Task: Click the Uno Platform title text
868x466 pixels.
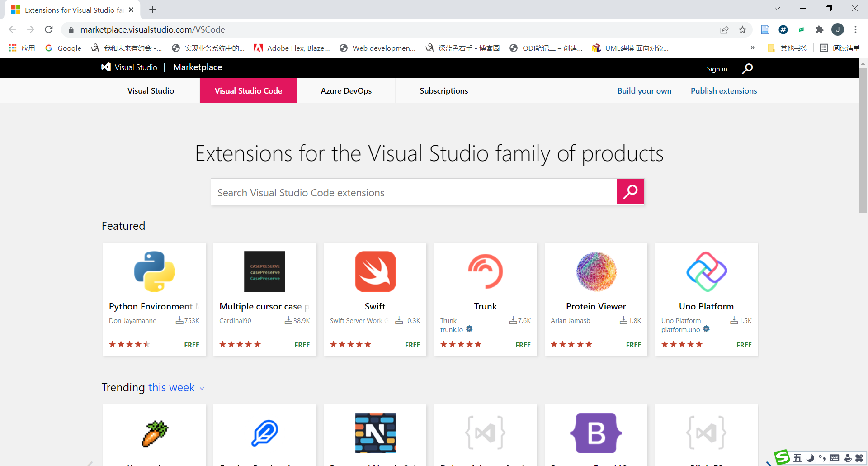Action: 706,306
